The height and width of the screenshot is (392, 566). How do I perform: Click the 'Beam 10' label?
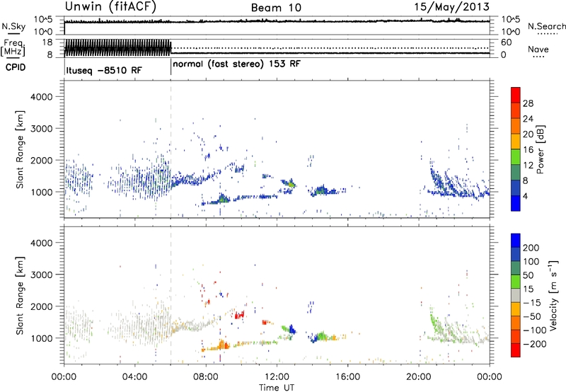point(276,8)
